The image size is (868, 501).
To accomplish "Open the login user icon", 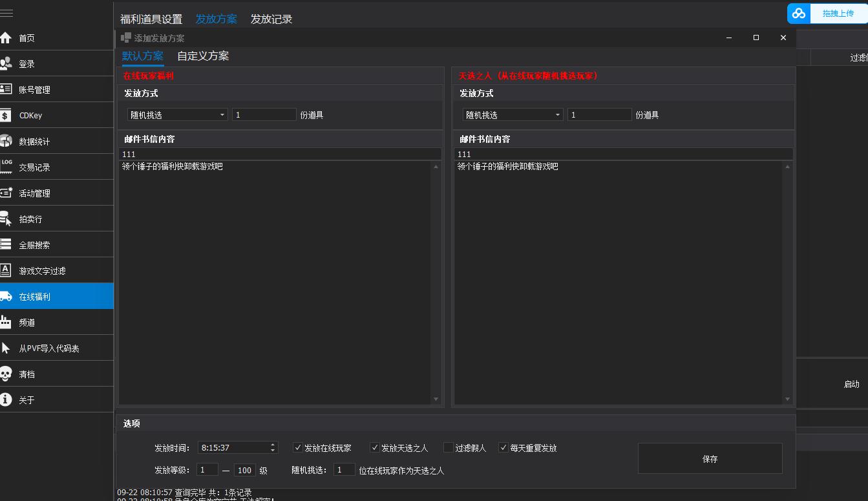I will tap(6, 64).
